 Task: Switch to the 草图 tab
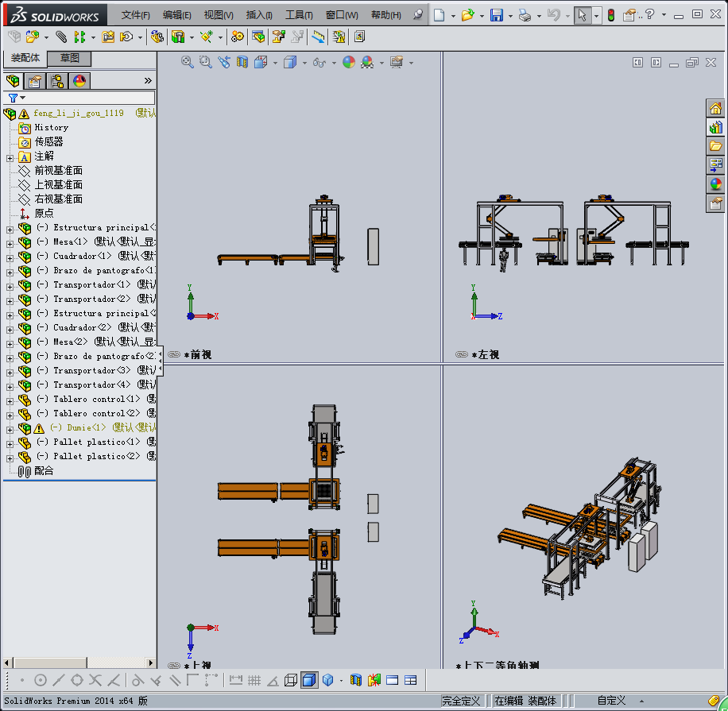pyautogui.click(x=70, y=59)
